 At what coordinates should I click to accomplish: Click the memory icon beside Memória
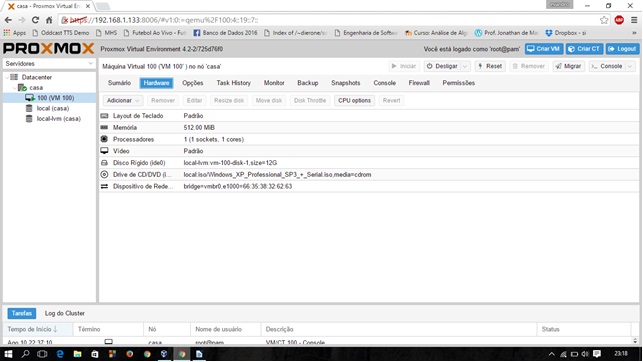click(x=105, y=127)
